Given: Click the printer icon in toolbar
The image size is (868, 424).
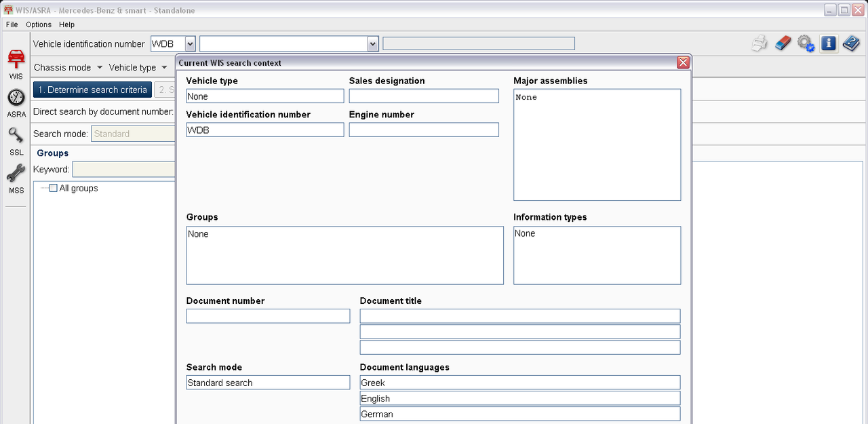Looking at the screenshot, I should [759, 43].
